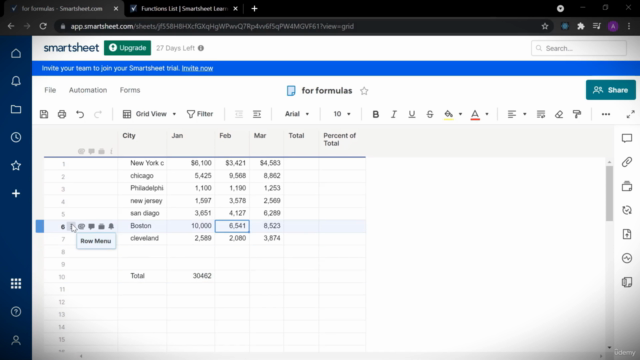Open Browse folder icon in sidebar

tap(16, 109)
